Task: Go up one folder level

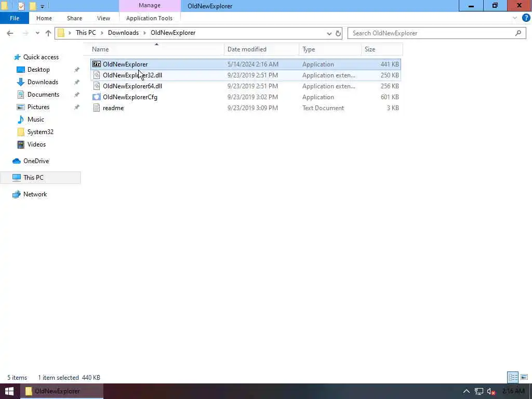Action: (x=48, y=33)
